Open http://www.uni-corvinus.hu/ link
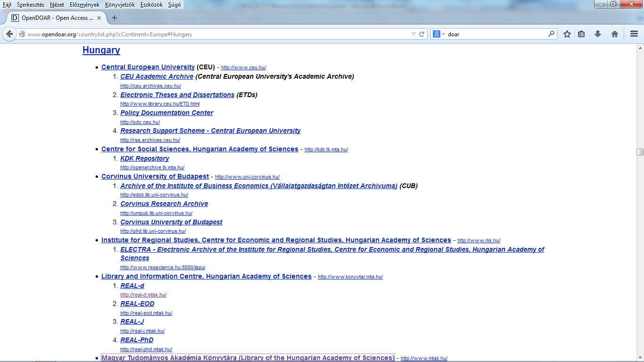This screenshot has width=644, height=362. 247,177
